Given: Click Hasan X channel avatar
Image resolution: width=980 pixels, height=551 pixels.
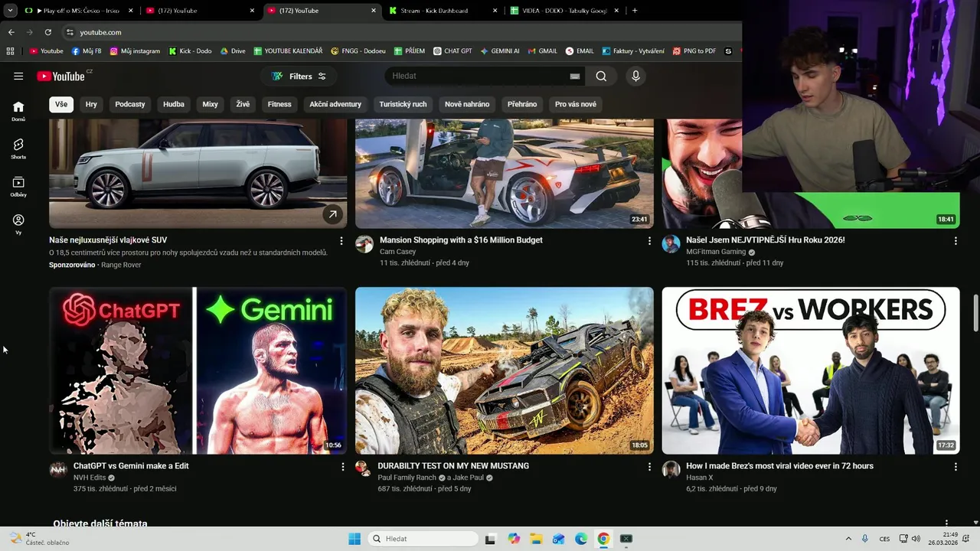Looking at the screenshot, I should pos(671,470).
